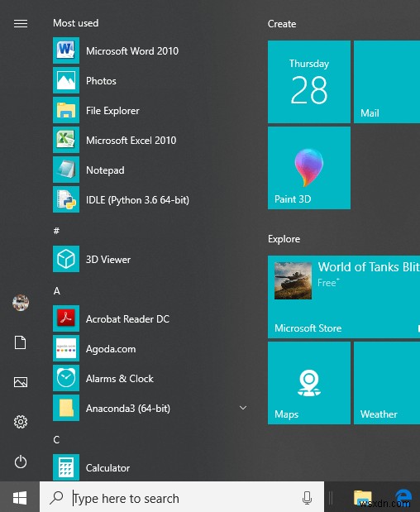Viewport: 420px width, 512px height.
Task: Launch the Paint 3D tile
Action: [309, 168]
